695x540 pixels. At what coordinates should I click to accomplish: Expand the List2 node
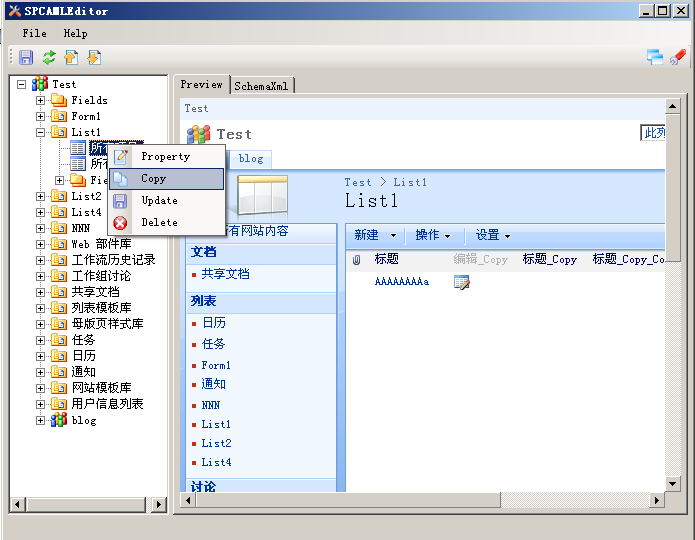click(x=40, y=196)
